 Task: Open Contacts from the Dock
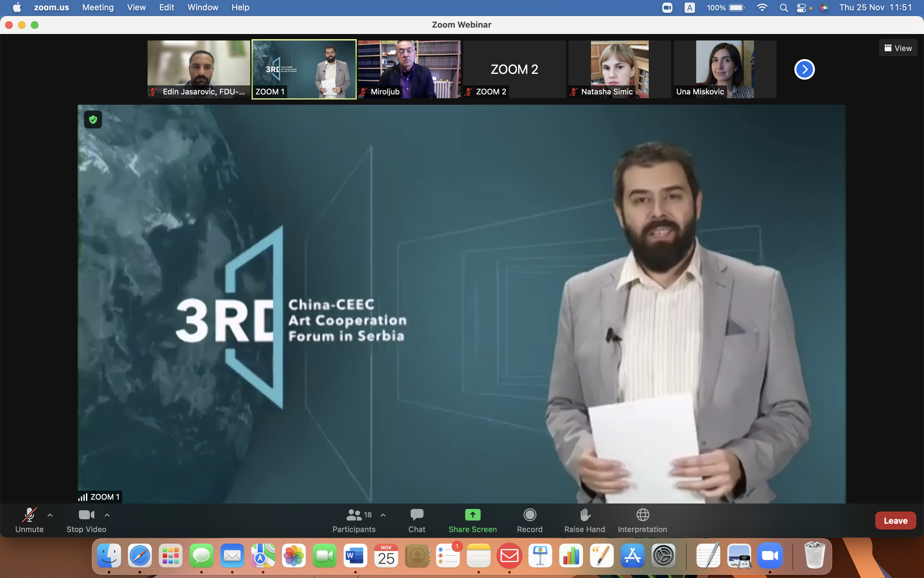pos(417,556)
